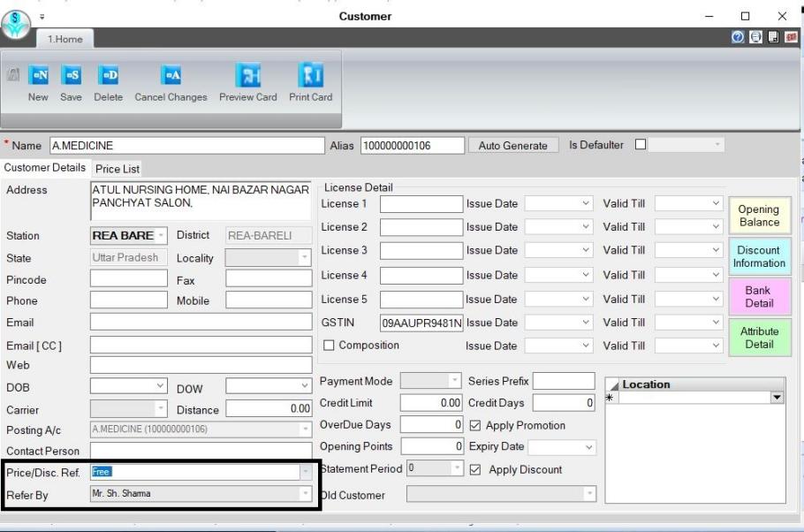Click the Auto Generate button
804x532 pixels.
click(x=512, y=146)
